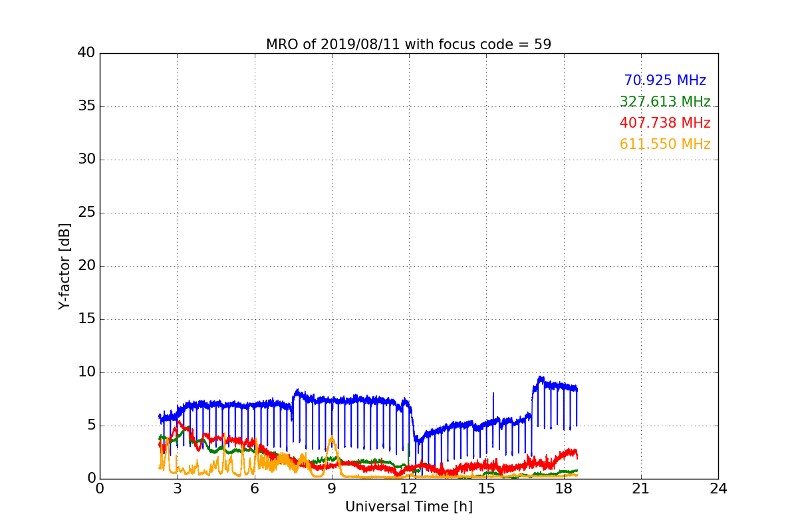This screenshot has width=798, height=532.
Task: Click the y-axis tick label '40'
Action: point(86,53)
